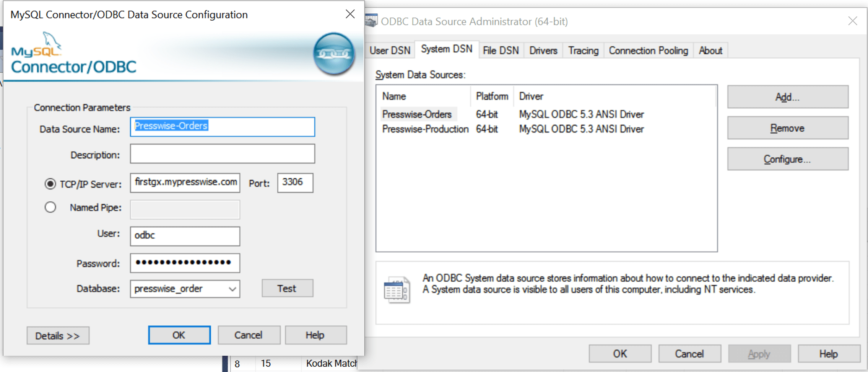The height and width of the screenshot is (372, 868).
Task: Open Configure for the selected data source
Action: 787,159
